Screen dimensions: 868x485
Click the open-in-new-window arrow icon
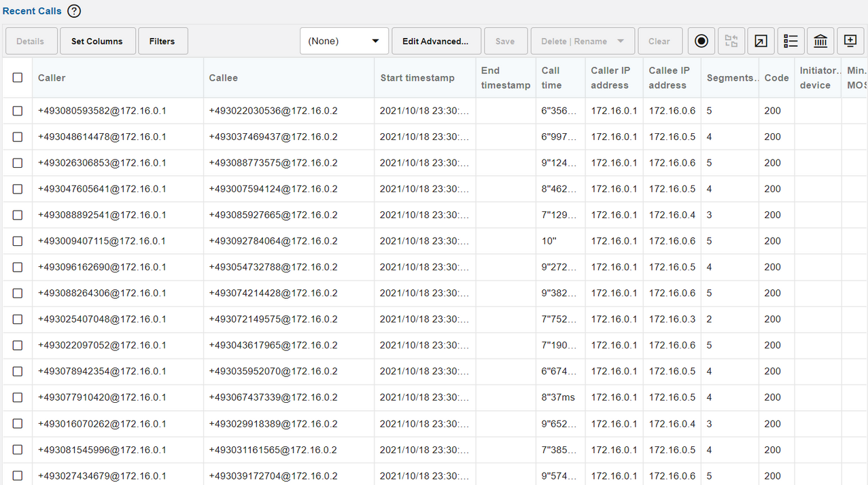pos(761,41)
